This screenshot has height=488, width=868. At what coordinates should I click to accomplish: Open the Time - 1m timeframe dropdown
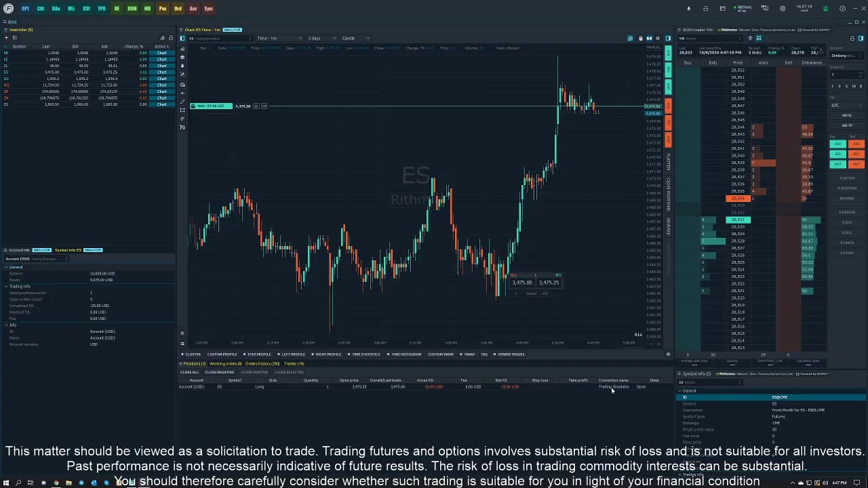[x=279, y=38]
